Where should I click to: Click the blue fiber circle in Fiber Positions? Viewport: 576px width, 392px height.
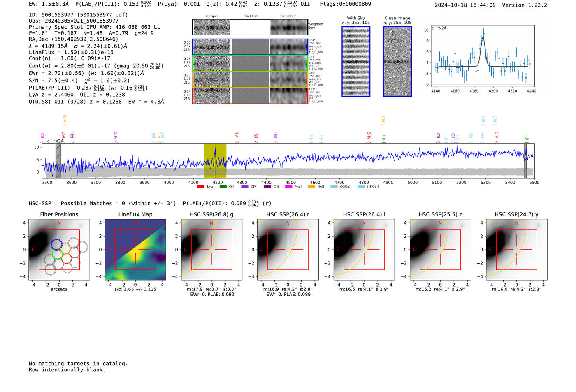pyautogui.click(x=57, y=244)
